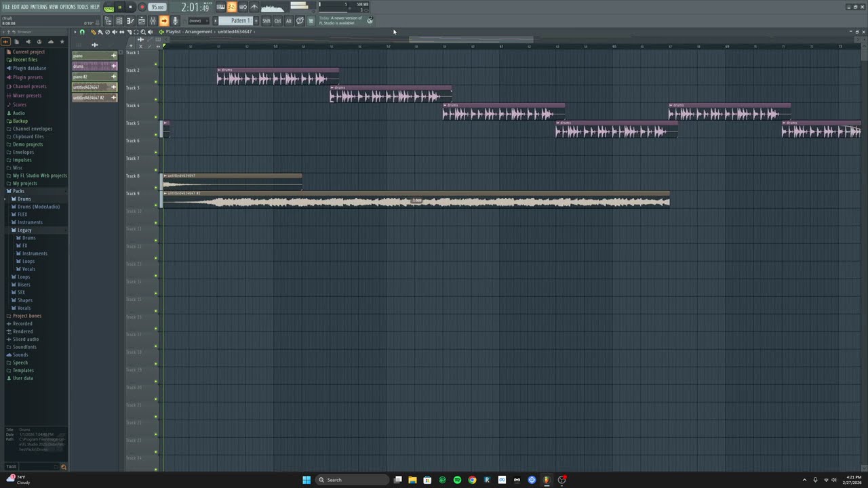
Task: Click the Alt modifier button
Action: pos(289,21)
